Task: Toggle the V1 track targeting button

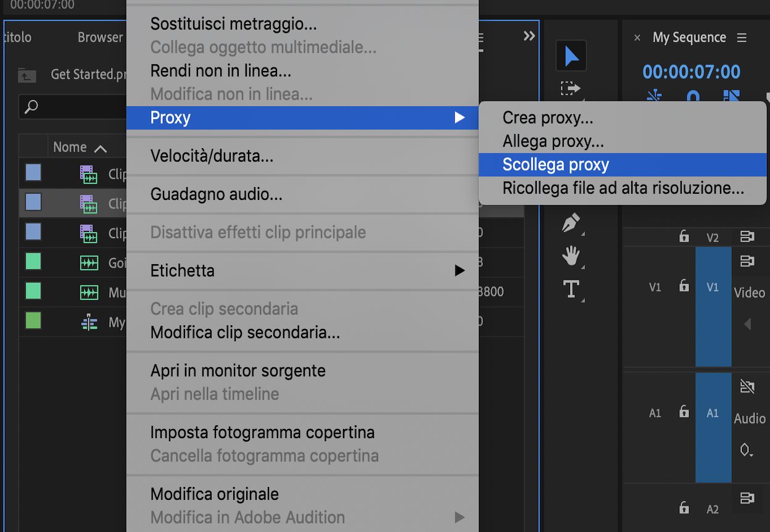Action: [713, 285]
